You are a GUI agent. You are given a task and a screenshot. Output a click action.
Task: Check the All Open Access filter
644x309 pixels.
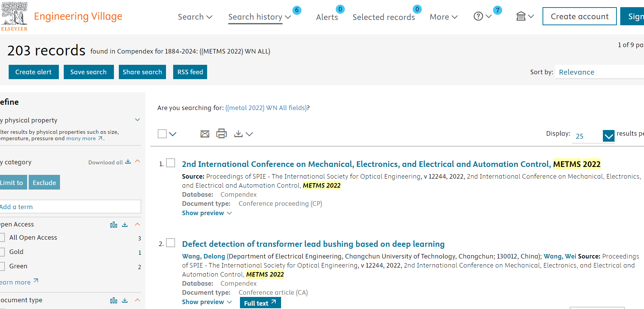2,237
